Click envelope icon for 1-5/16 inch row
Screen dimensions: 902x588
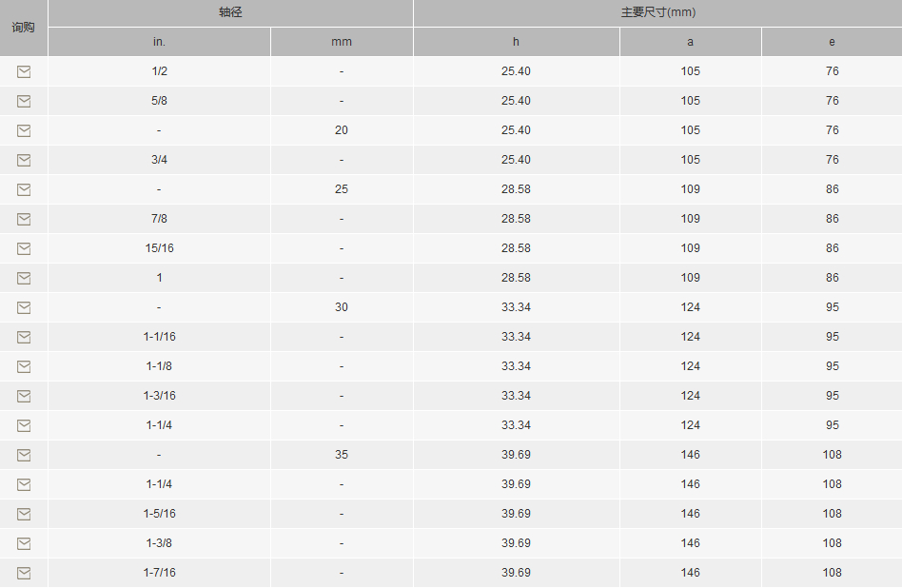[x=24, y=514]
